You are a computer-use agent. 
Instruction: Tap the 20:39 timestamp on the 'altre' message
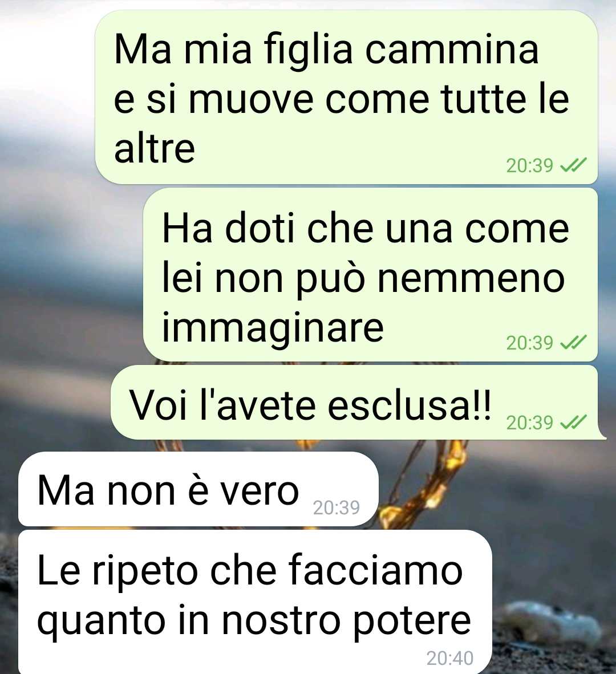pos(530,165)
